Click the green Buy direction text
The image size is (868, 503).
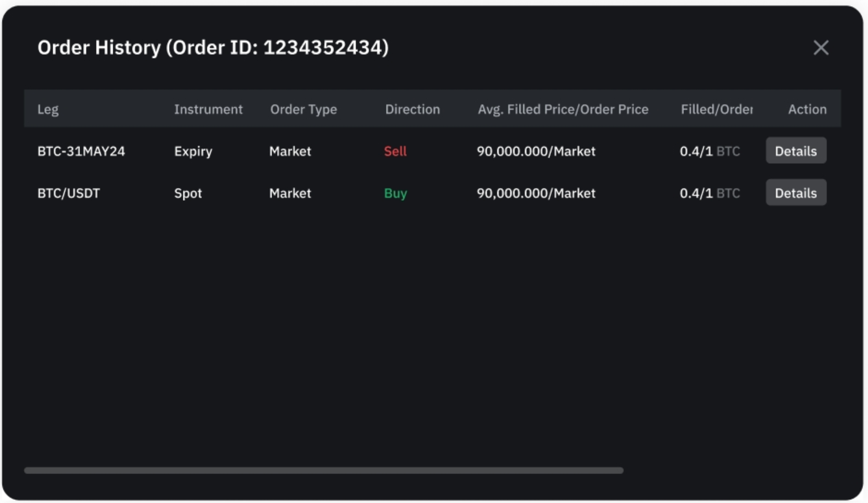[395, 193]
